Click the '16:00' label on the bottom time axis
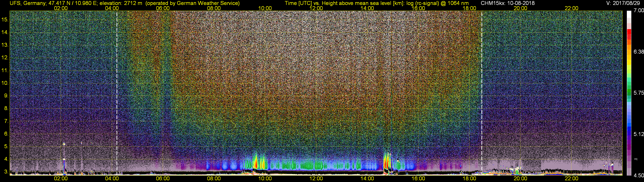This screenshot has height=182, width=644. coord(418,179)
